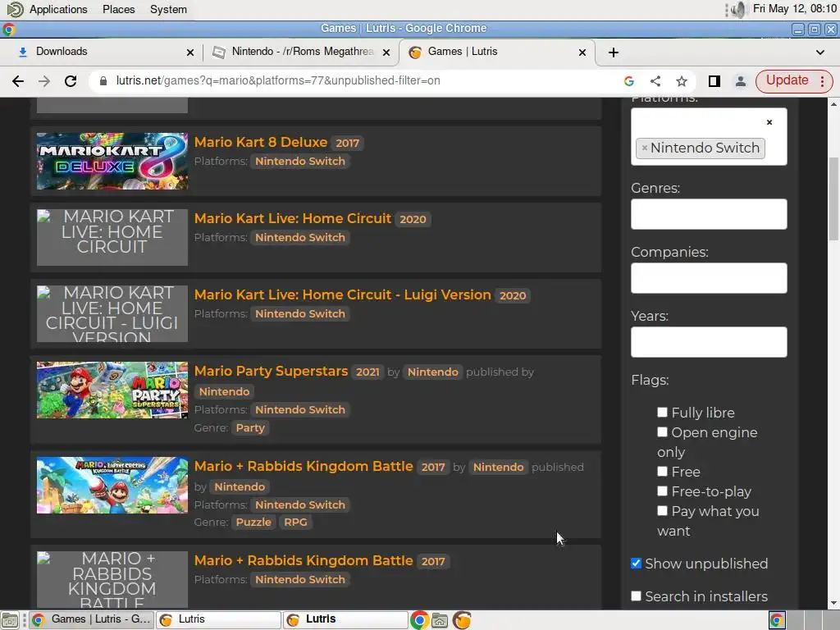Click the distro logo in top panel
The image size is (840, 630).
click(x=15, y=9)
